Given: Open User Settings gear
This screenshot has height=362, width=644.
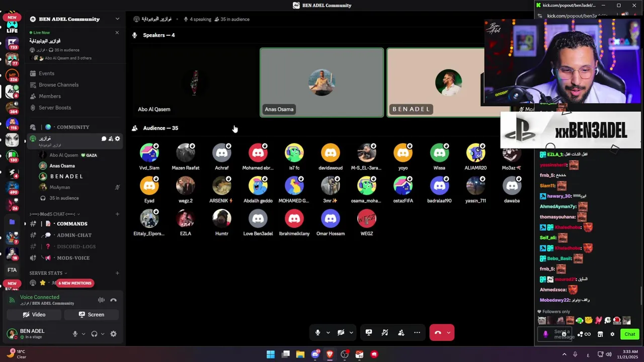Looking at the screenshot, I should click(x=113, y=334).
